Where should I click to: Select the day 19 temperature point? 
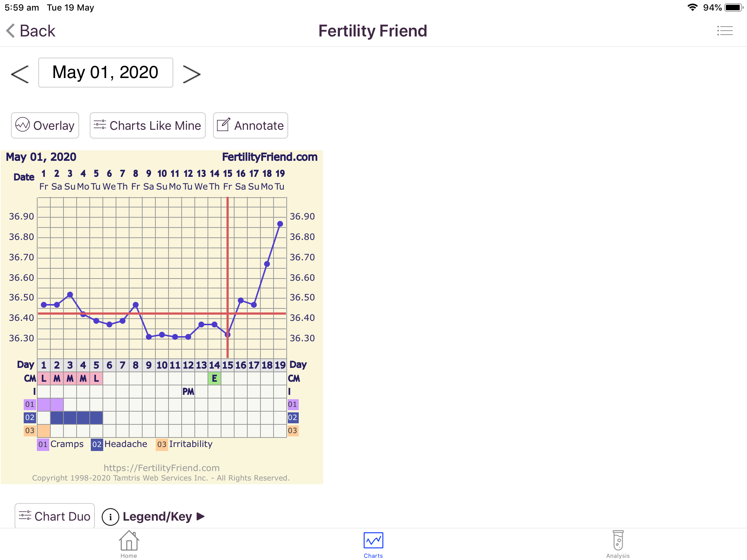[x=280, y=224]
